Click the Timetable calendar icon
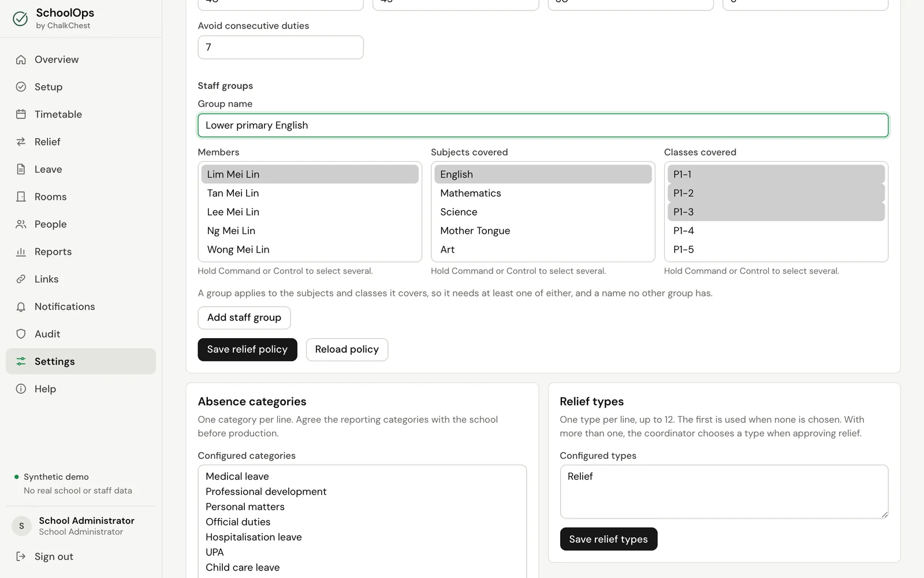This screenshot has width=924, height=578. tap(21, 114)
